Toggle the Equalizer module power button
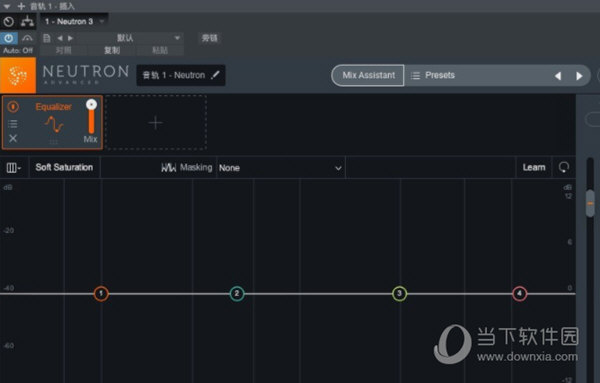600x383 pixels. point(13,106)
